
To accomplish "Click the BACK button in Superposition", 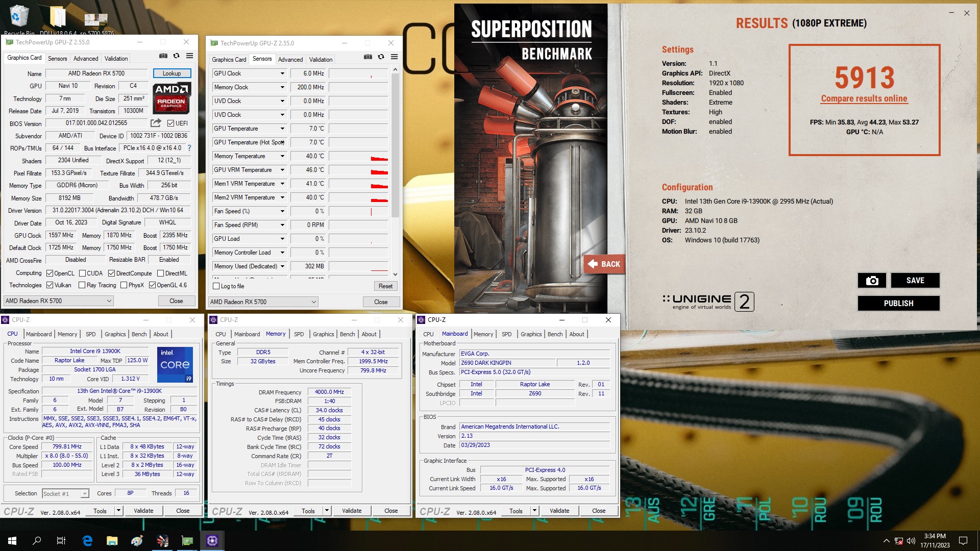I will pos(605,264).
